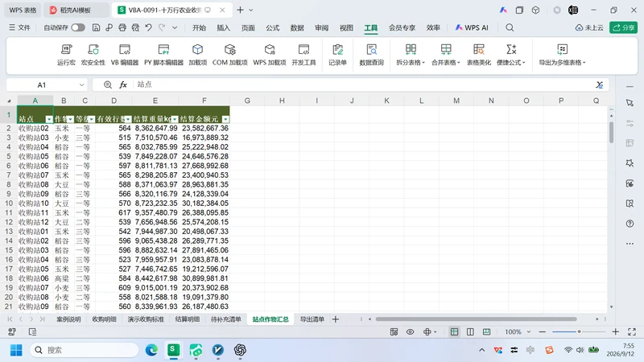
Task: Select column header F
Action: 204,101
